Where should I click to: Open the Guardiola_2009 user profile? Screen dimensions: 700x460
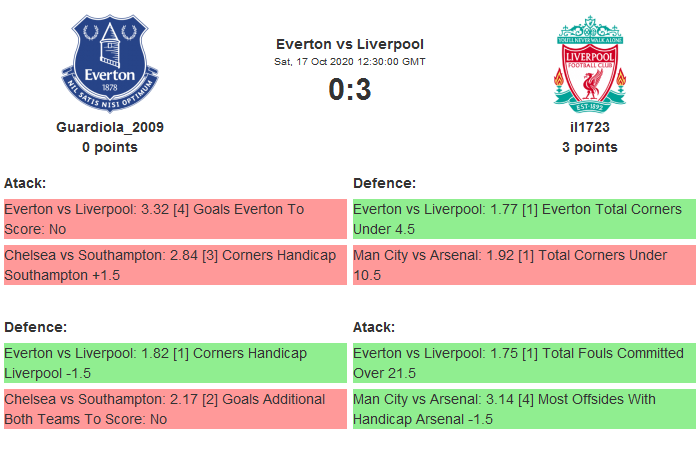110,127
